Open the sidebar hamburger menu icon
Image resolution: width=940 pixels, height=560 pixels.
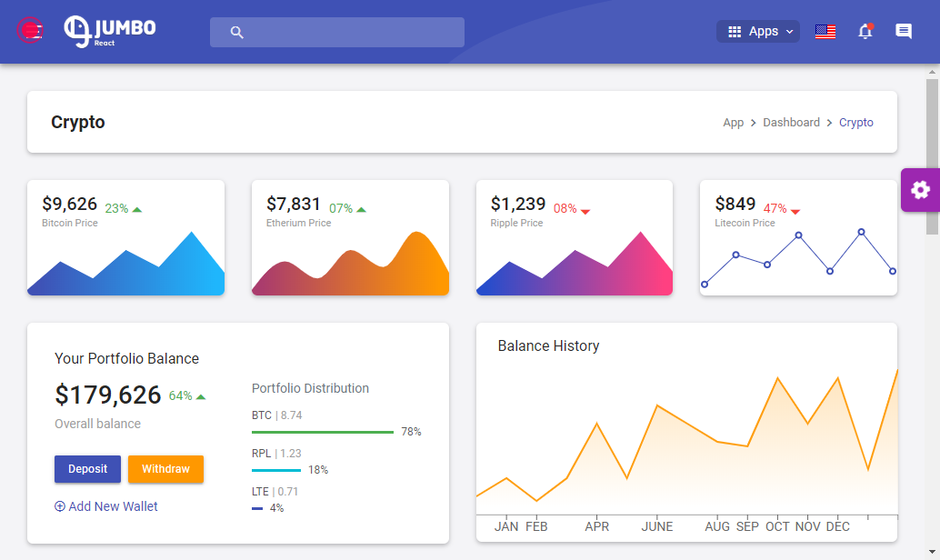(30, 31)
